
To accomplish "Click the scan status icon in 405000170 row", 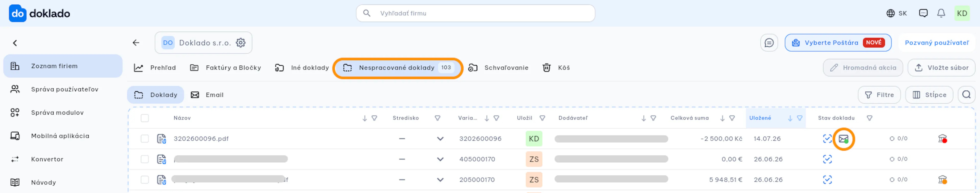I will 827,159.
